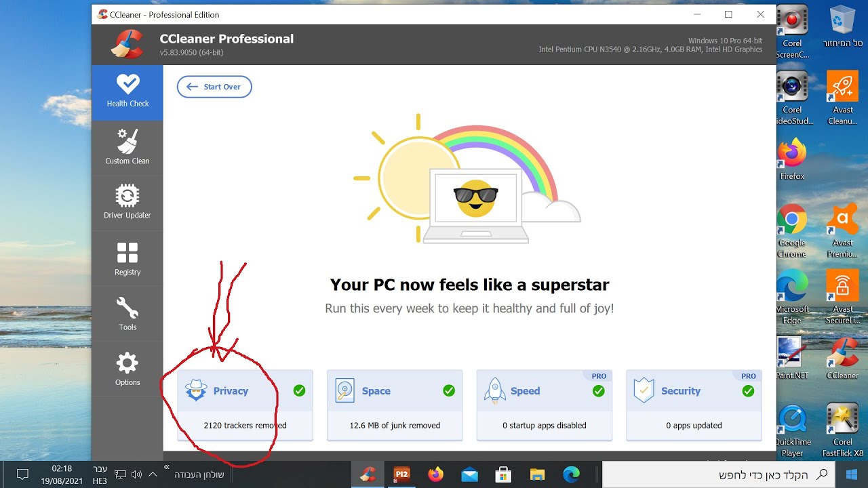Open Avast Cleanup desktop shortcut

(843, 99)
